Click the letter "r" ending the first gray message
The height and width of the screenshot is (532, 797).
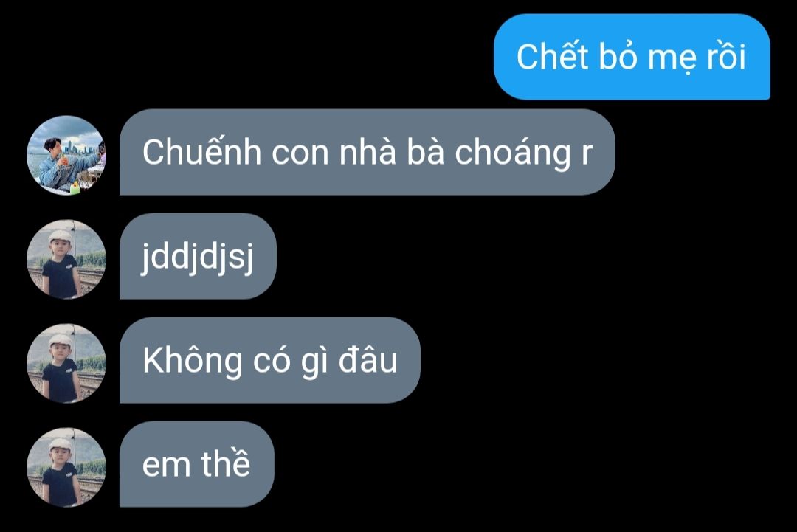coord(587,154)
